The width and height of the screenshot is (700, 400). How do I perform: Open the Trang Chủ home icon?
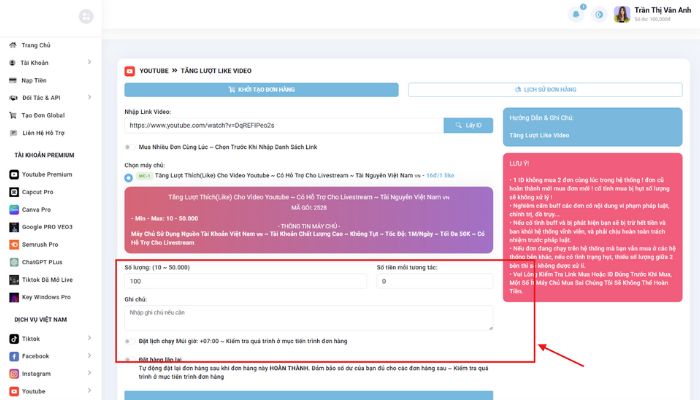click(13, 45)
